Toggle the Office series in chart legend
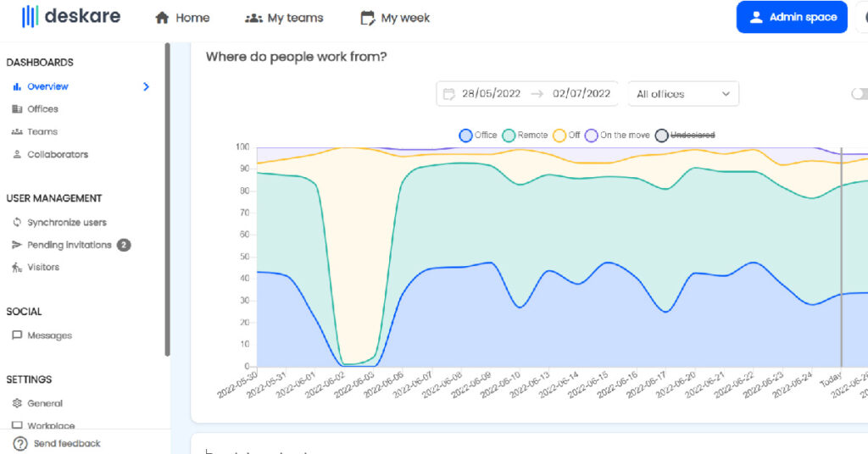868x454 pixels. point(465,136)
